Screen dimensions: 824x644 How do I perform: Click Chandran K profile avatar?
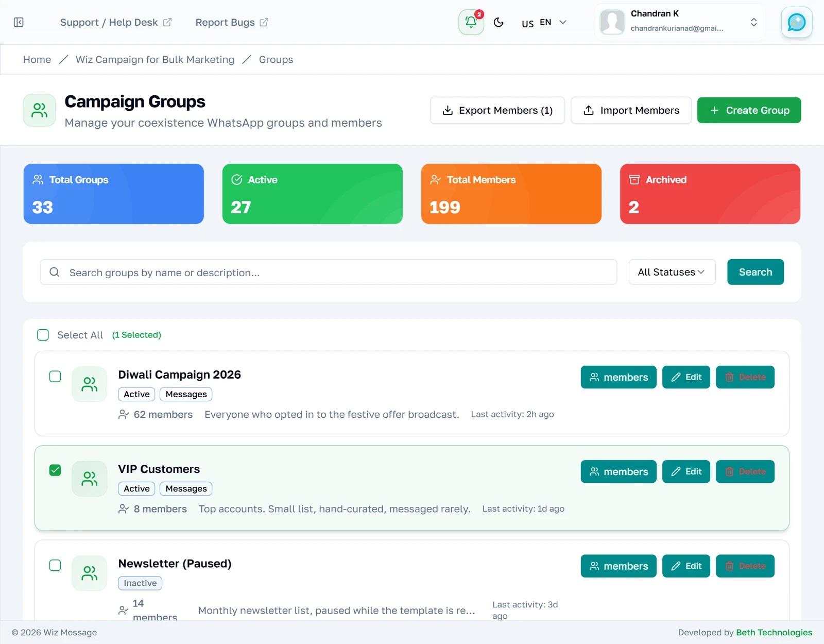612,22
